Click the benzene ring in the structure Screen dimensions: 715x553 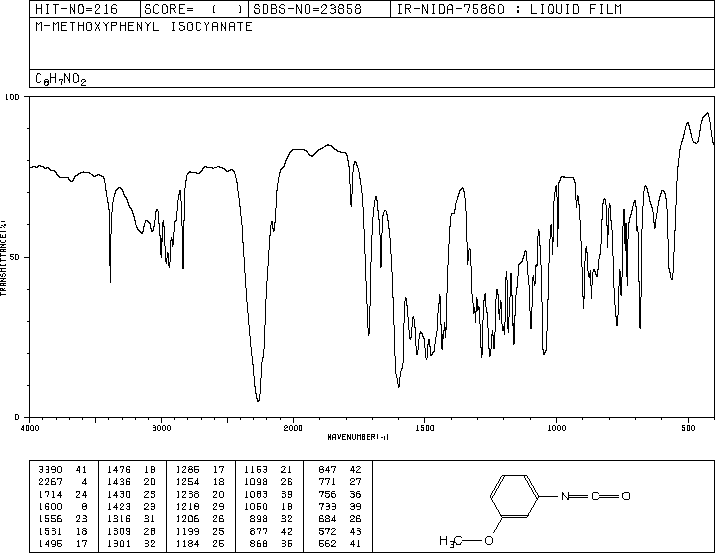pyautogui.click(x=515, y=496)
